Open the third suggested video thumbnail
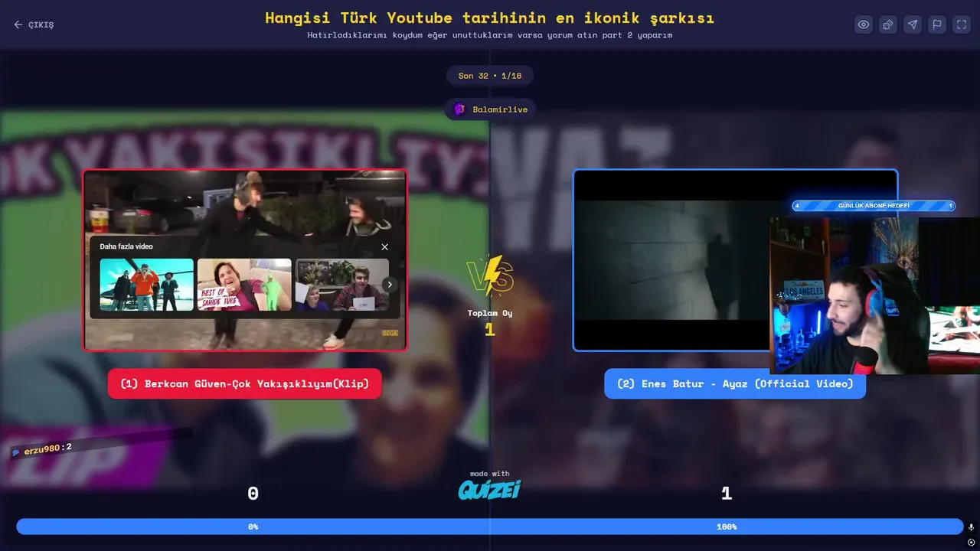980x551 pixels. click(x=342, y=285)
